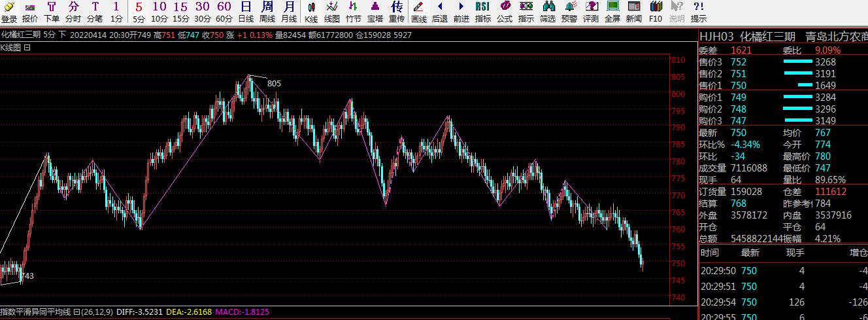The width and height of the screenshot is (868, 320).
Task: Select the 30分 thirty-minute period
Action: pos(203,12)
